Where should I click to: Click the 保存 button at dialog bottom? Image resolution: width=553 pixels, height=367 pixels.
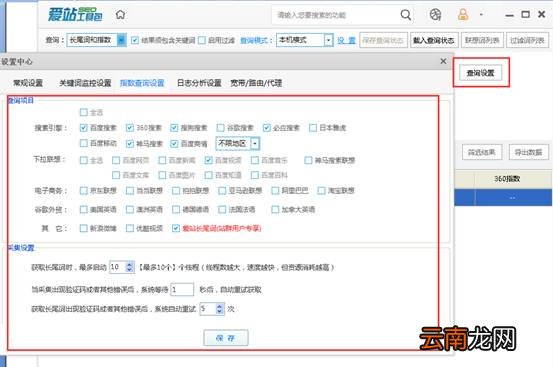(x=226, y=338)
